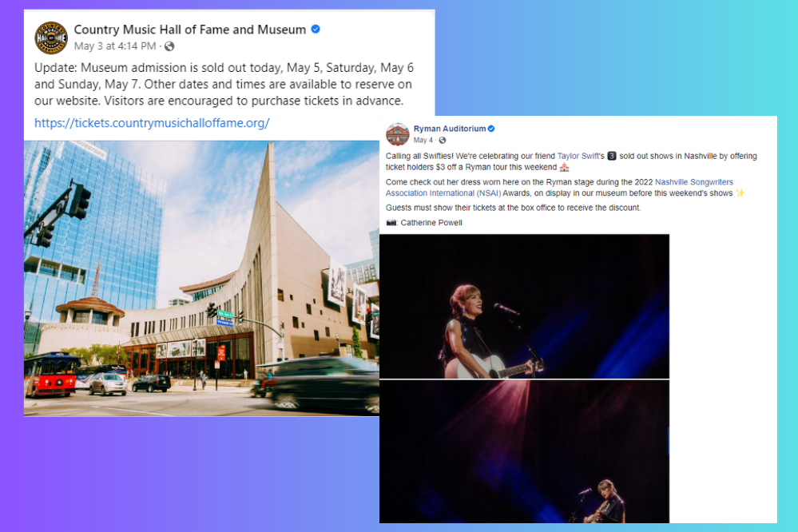
Task: Open the Country Music Hall of Fame and Museum page name
Action: (x=190, y=30)
